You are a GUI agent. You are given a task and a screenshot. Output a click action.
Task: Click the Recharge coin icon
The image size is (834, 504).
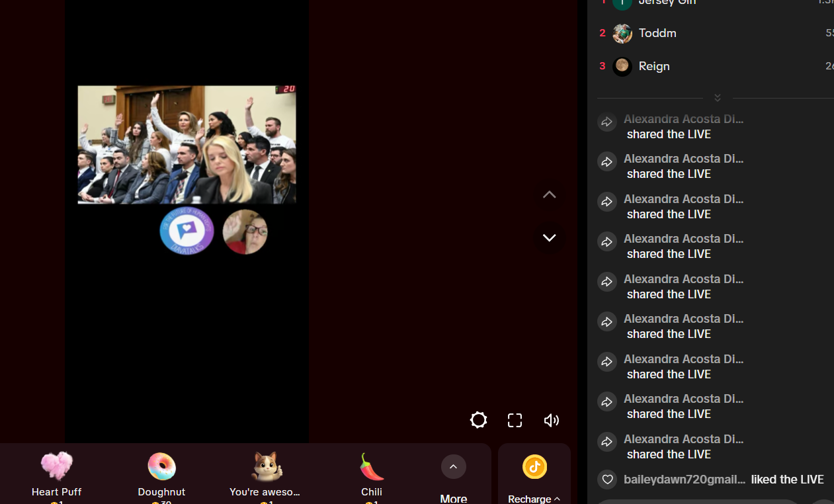pos(534,467)
